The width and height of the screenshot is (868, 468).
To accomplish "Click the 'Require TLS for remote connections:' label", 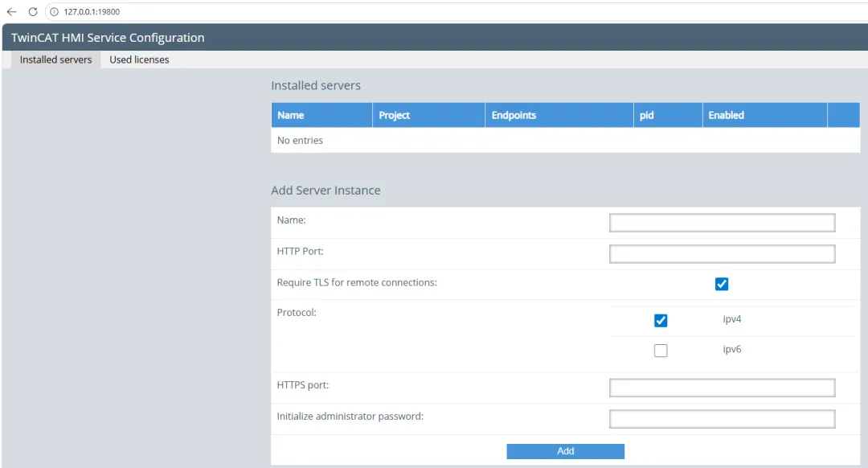I will (357, 282).
